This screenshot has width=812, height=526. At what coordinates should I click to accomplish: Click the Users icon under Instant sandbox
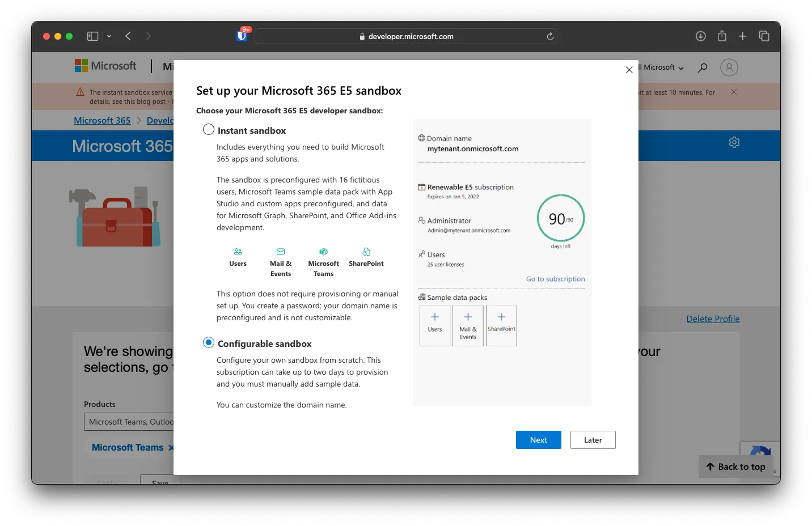pos(238,252)
